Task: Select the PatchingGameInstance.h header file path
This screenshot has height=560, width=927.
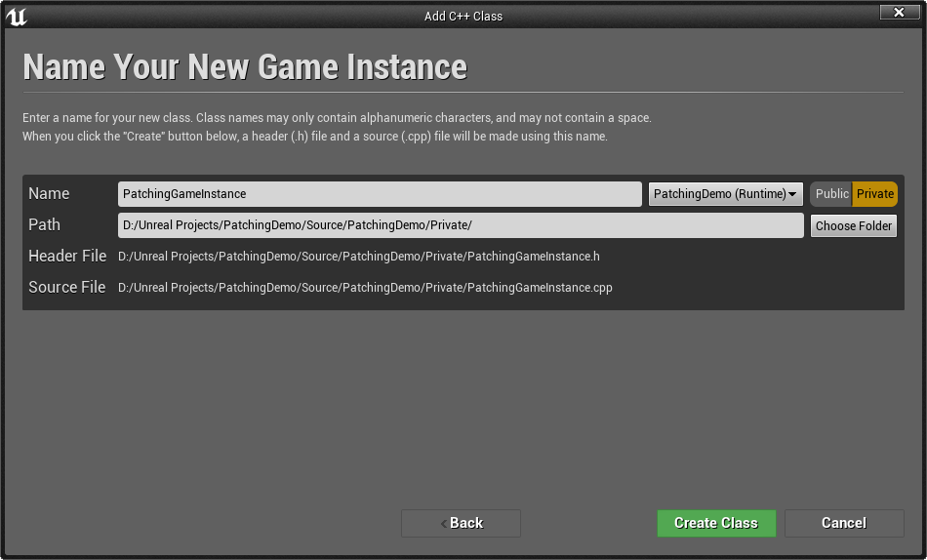Action: (x=359, y=257)
